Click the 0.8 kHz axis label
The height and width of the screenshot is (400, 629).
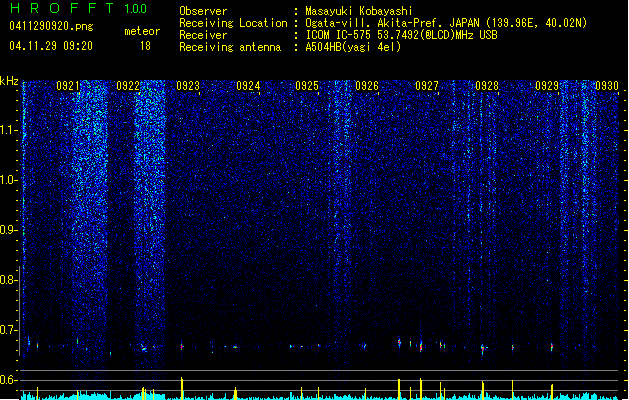[x=8, y=280]
